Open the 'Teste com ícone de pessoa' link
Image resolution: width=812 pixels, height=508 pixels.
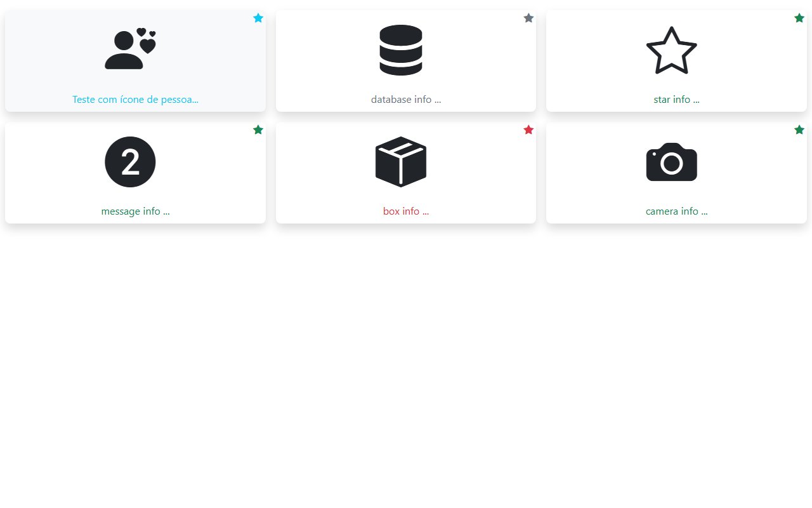[x=135, y=99]
